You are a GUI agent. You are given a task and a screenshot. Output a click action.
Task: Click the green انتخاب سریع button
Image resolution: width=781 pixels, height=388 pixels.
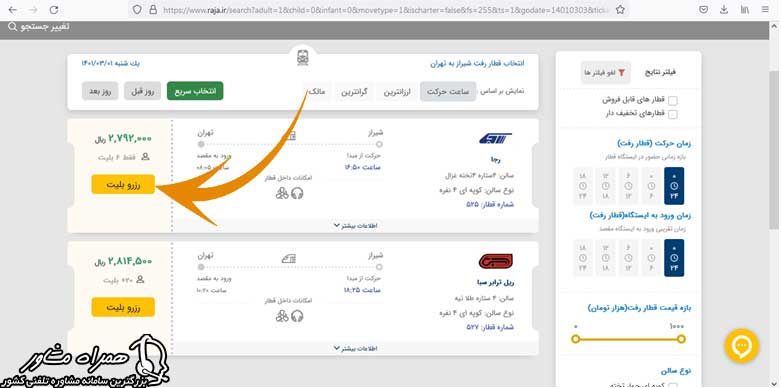pyautogui.click(x=195, y=91)
